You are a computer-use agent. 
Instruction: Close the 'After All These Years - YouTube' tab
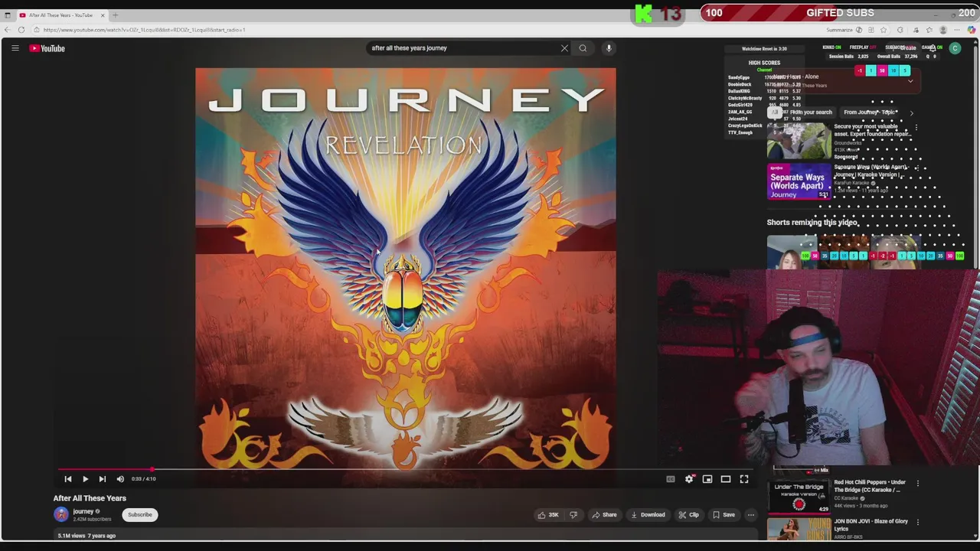point(102,15)
